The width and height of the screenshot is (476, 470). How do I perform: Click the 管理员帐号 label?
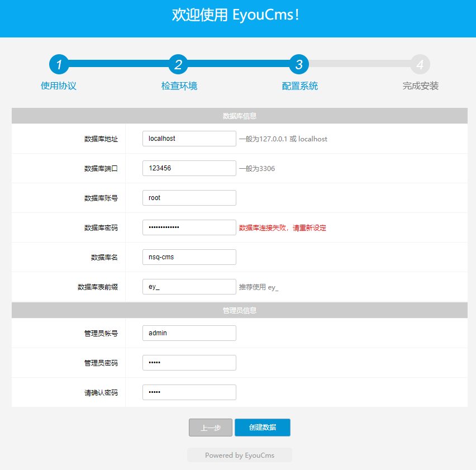(x=101, y=334)
